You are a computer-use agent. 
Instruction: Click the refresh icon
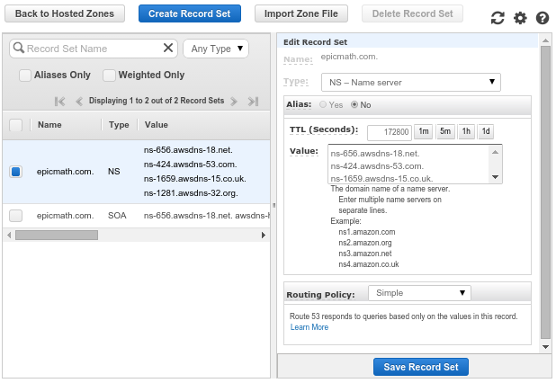point(497,18)
